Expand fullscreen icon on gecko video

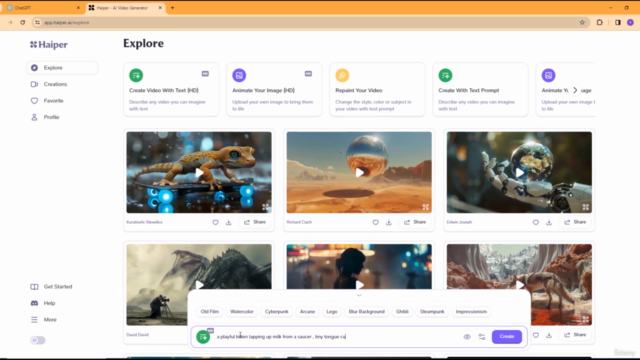point(265,207)
